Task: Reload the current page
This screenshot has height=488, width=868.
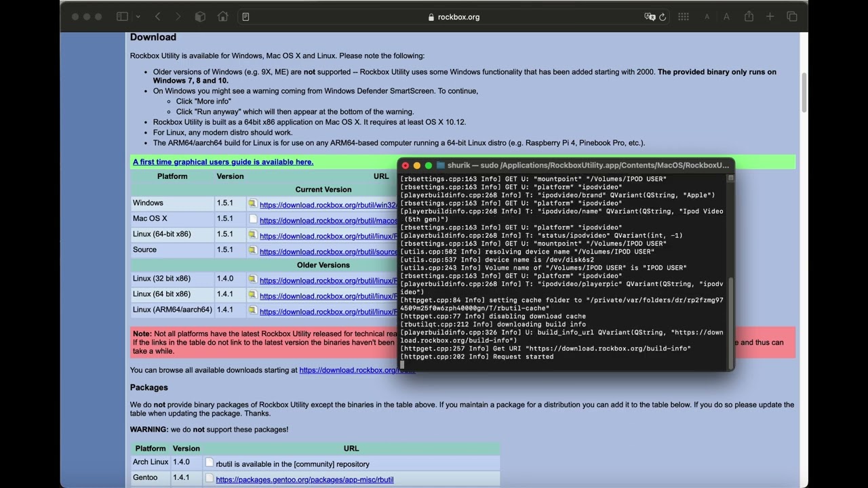Action: coord(663,17)
